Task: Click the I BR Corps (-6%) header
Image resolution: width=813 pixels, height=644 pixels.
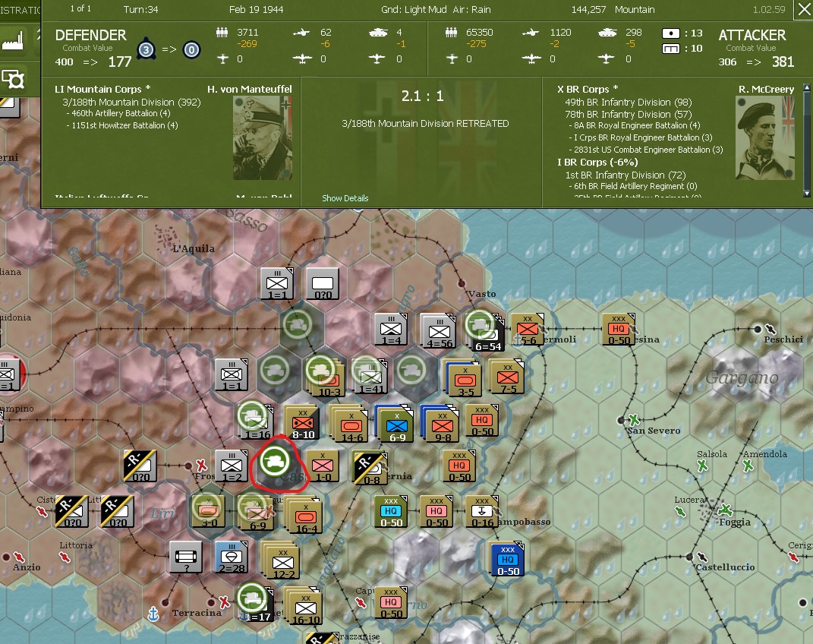Action: coord(597,163)
